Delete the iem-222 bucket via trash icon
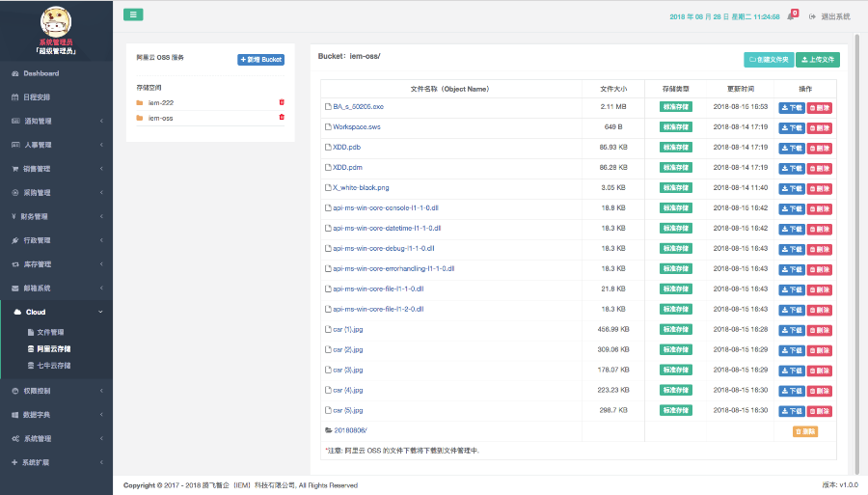 (282, 102)
